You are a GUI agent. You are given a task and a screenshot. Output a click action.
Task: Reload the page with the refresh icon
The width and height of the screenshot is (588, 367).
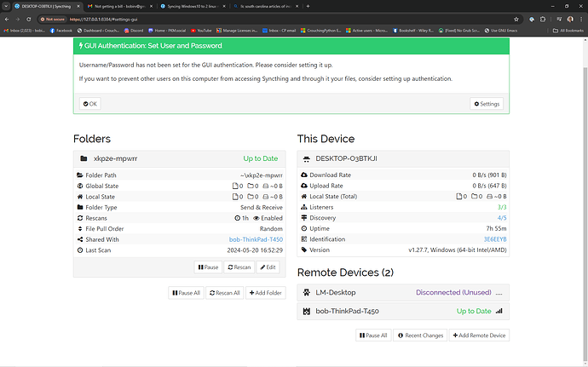click(x=28, y=19)
